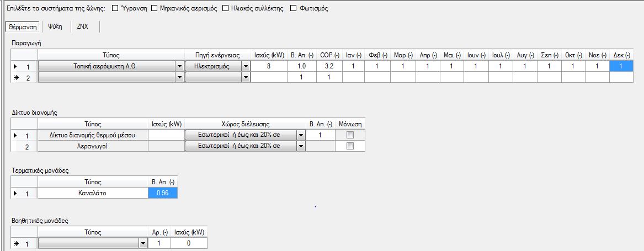Viewport: 644px width, 251px height.
Task: Enable the Φωτισμός checkbox
Action: [x=293, y=8]
